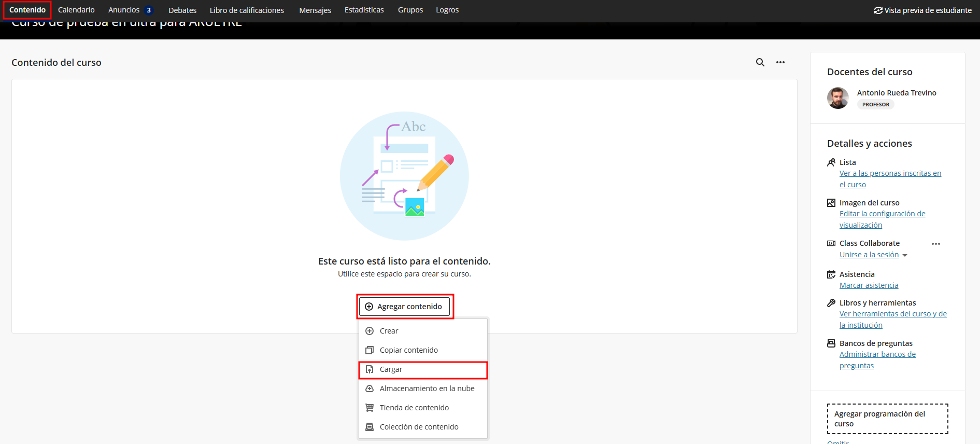980x444 pixels.
Task: Open the Marcar asistencia link
Action: pos(869,285)
